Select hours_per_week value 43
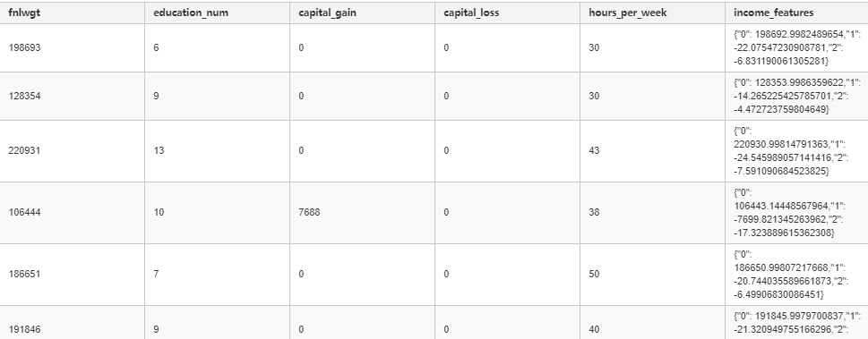This screenshot has width=868, height=339. pos(594,151)
